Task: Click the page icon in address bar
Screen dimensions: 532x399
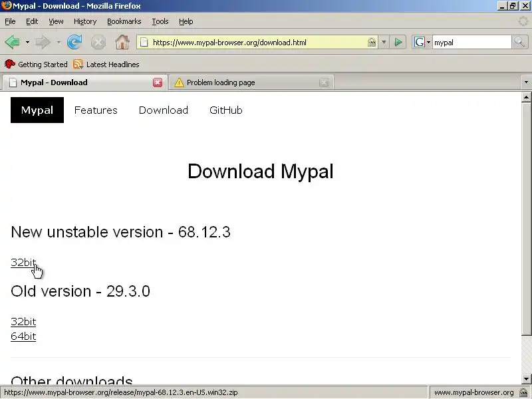Action: pos(144,43)
